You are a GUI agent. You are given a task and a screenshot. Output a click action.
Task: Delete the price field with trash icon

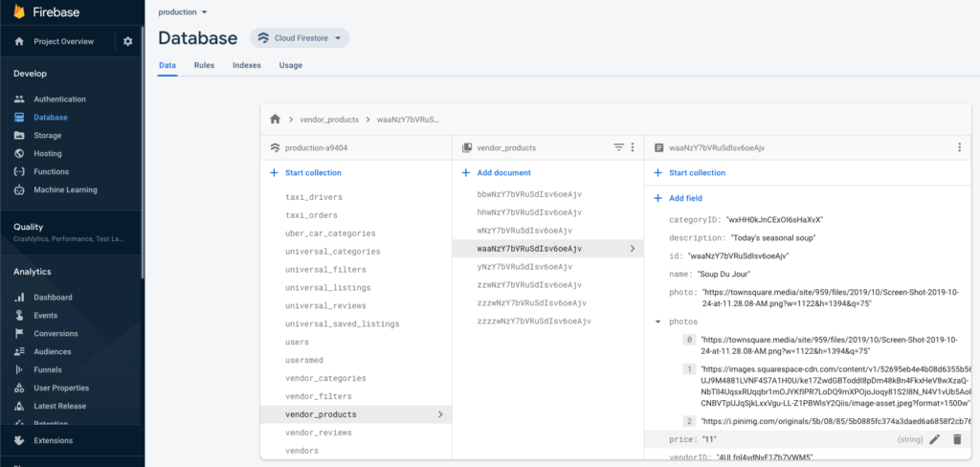(x=956, y=439)
